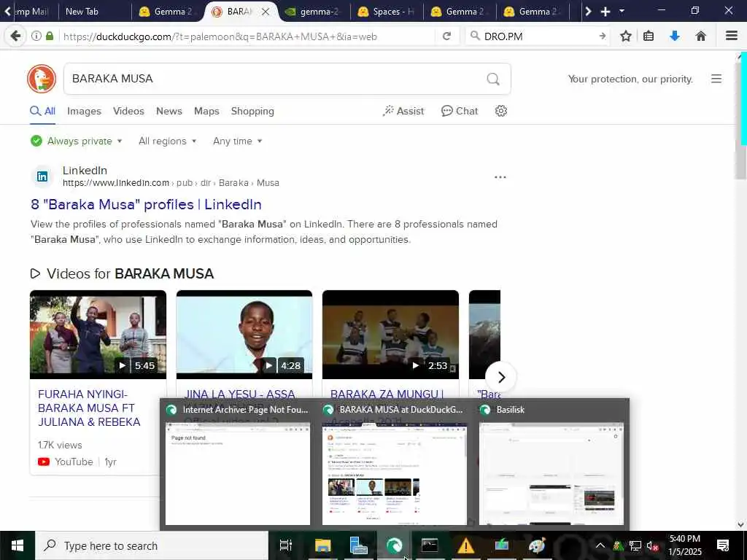
Task: Switch to the New Tab browser tab
Action: tap(94, 12)
